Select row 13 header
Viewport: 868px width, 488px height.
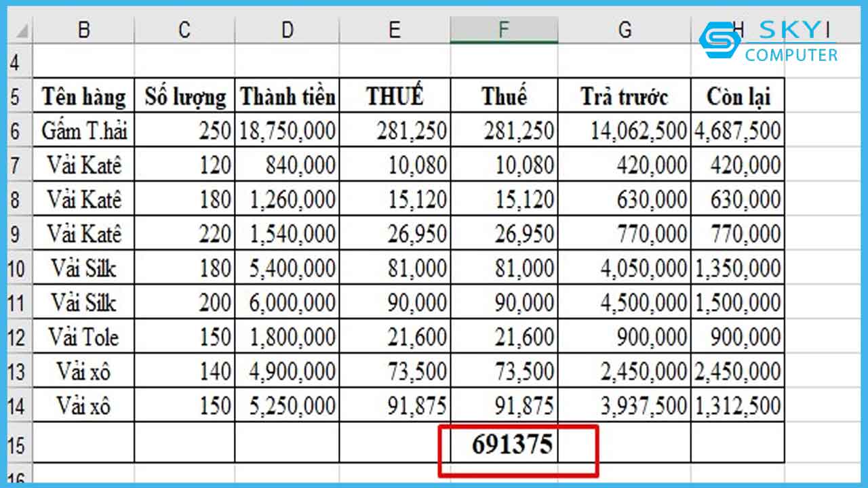(x=19, y=371)
